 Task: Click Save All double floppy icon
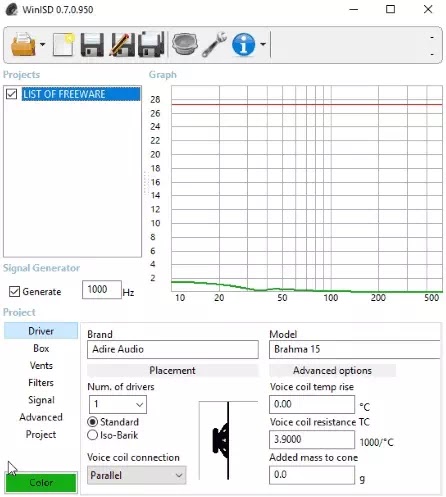(x=151, y=44)
